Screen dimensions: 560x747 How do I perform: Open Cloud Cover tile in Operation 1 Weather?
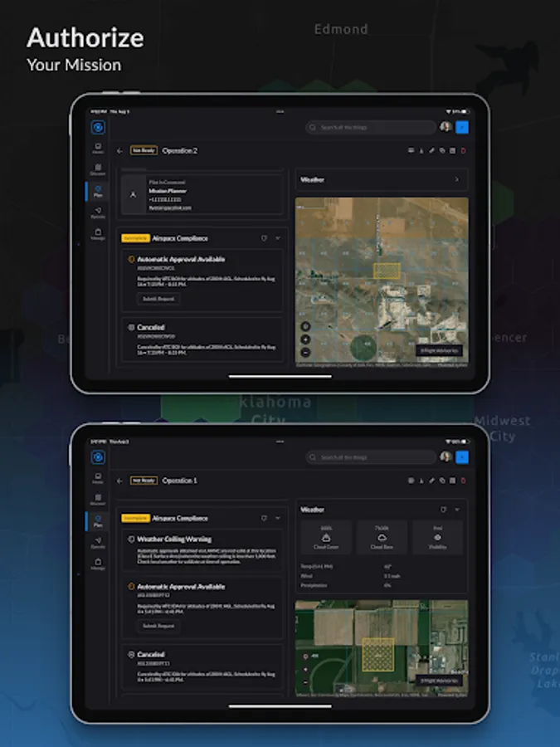[x=326, y=537]
